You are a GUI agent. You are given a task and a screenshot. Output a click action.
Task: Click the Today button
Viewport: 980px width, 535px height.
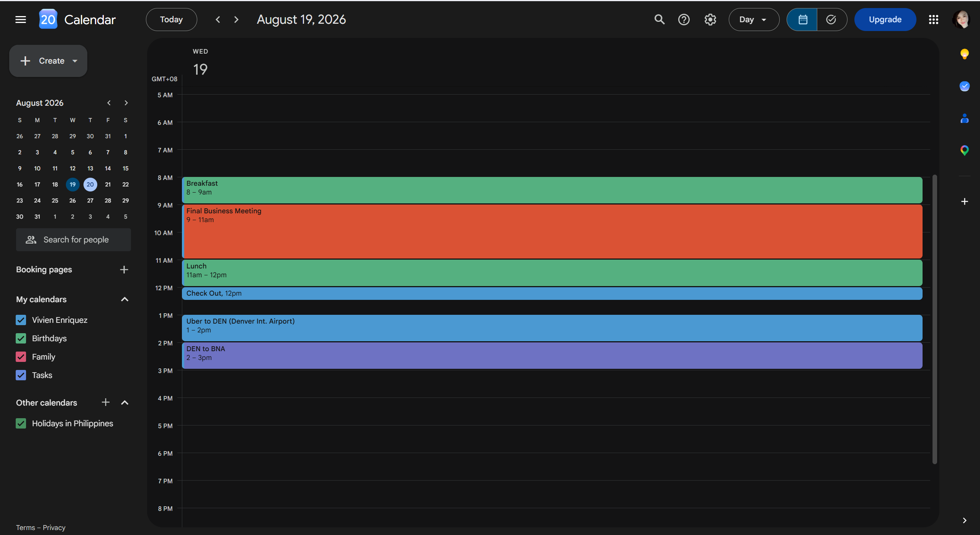coord(172,20)
